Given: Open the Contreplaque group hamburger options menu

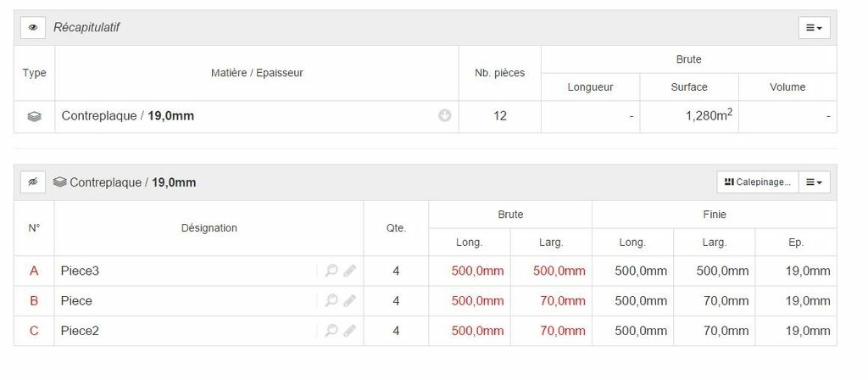Looking at the screenshot, I should [814, 182].
